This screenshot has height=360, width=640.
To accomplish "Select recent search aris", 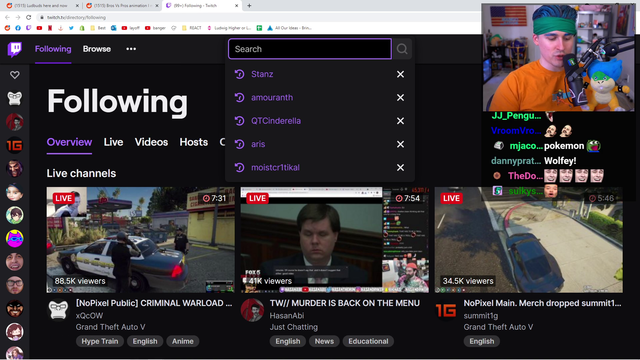I will pyautogui.click(x=258, y=144).
